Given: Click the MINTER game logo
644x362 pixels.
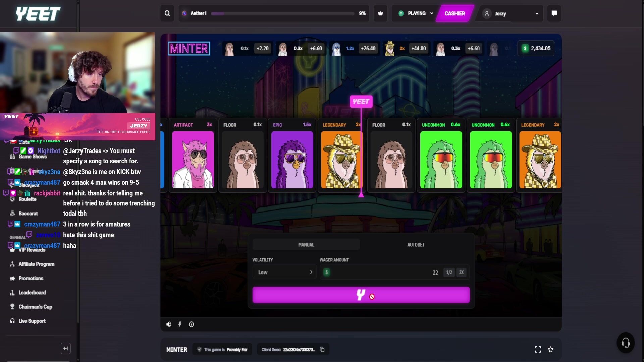Looking at the screenshot, I should coord(189,48).
